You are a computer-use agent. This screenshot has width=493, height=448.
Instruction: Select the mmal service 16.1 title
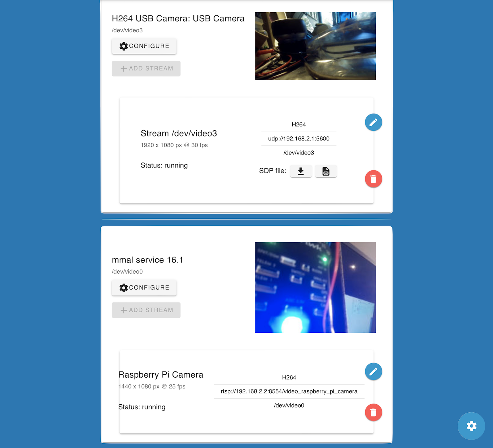[148, 260]
